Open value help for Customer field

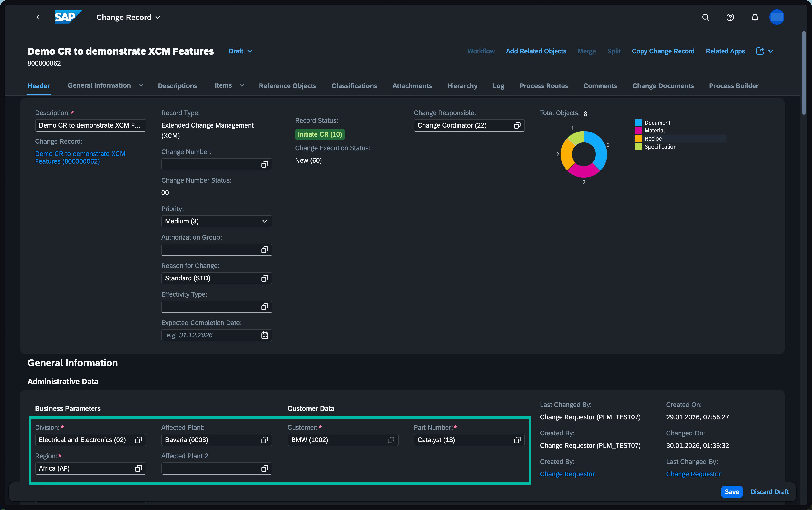pos(391,440)
